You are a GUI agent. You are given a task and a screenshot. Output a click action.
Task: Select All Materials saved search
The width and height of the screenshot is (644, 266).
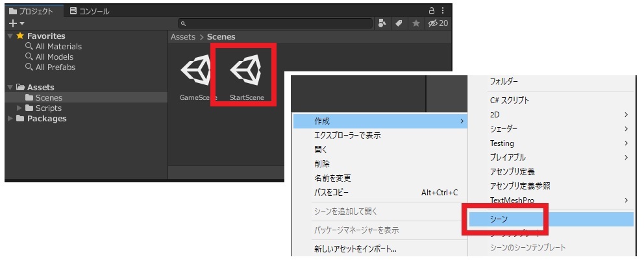[58, 46]
